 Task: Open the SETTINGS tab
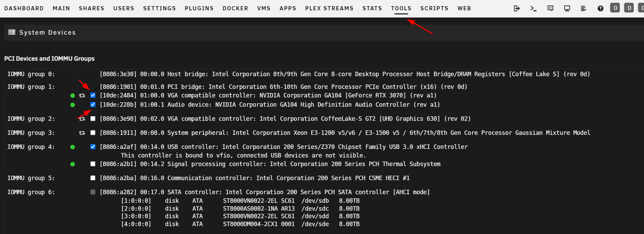point(160,8)
